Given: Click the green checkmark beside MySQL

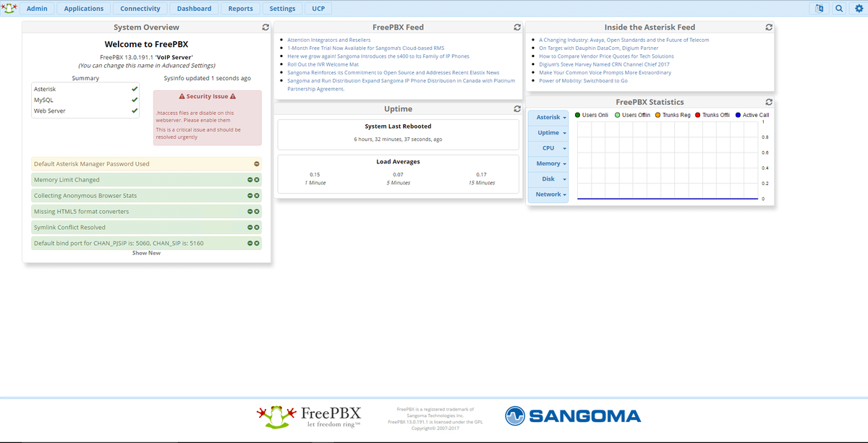Looking at the screenshot, I should click(x=134, y=100).
